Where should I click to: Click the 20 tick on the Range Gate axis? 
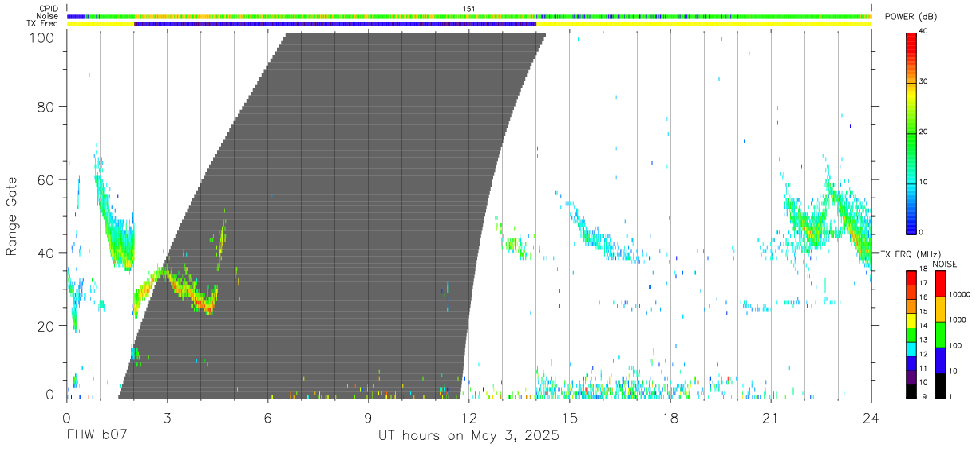point(46,326)
